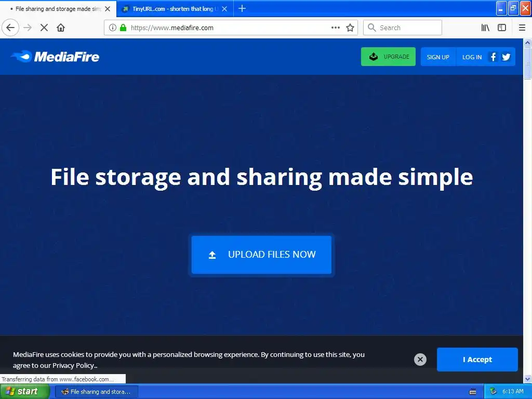
Task: Click the I Accept cookie button
Action: [477, 360]
